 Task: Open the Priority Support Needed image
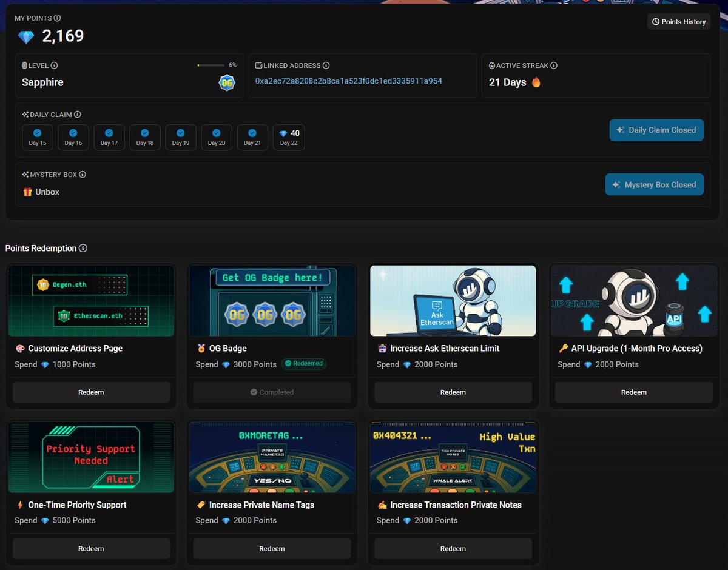[91, 457]
